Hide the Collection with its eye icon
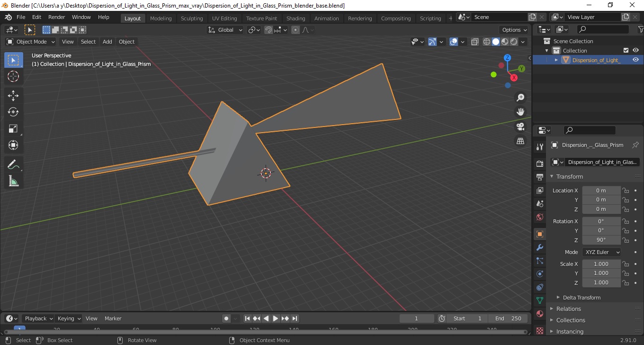This screenshot has width=644, height=345. (x=635, y=50)
